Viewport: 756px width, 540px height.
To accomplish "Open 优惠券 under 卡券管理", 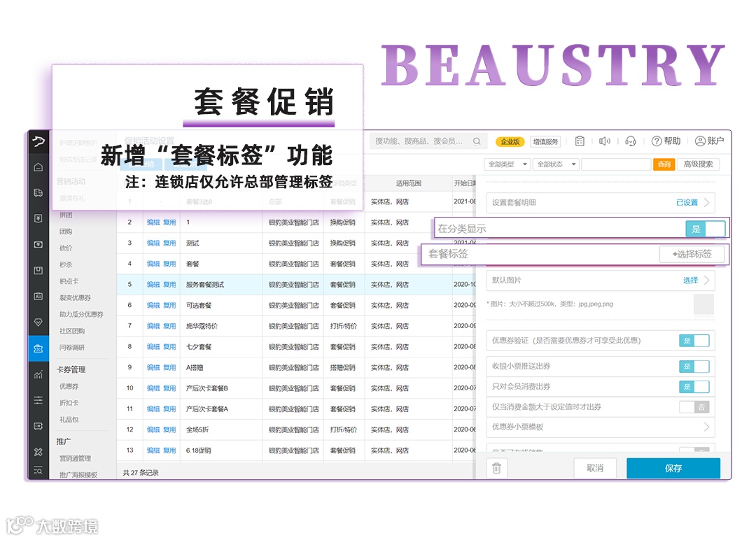I will (x=69, y=386).
